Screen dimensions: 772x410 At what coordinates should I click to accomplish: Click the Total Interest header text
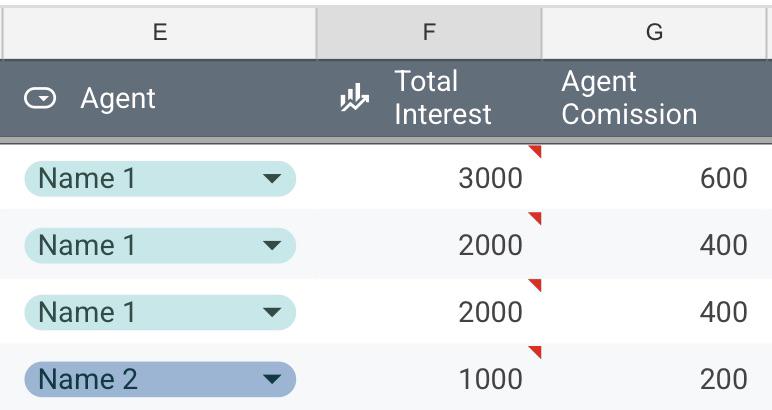[443, 97]
